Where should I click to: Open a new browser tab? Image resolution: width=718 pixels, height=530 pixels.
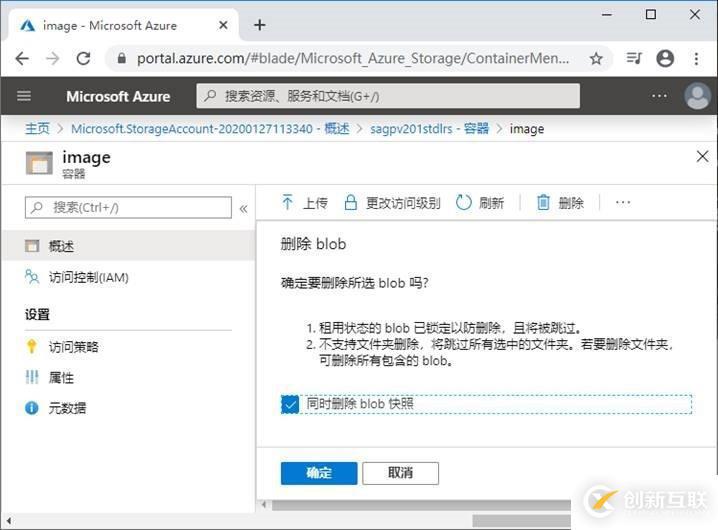pyautogui.click(x=260, y=25)
